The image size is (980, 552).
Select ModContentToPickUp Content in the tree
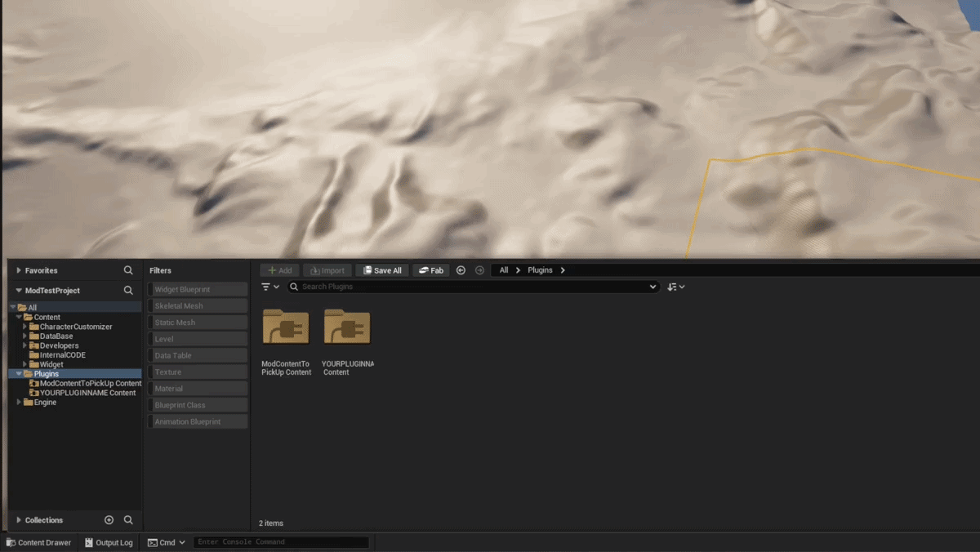pyautogui.click(x=85, y=383)
